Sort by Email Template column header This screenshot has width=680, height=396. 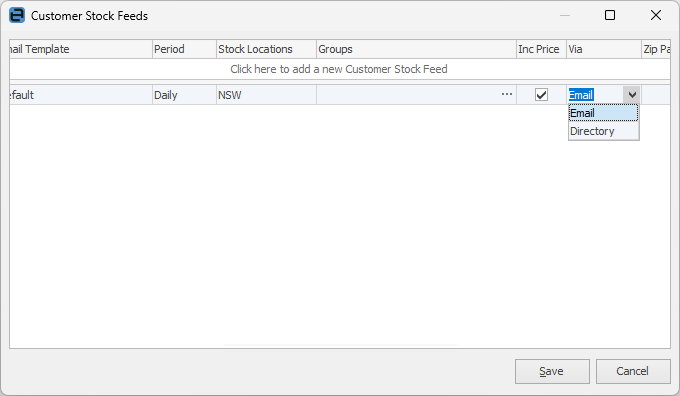pos(81,49)
